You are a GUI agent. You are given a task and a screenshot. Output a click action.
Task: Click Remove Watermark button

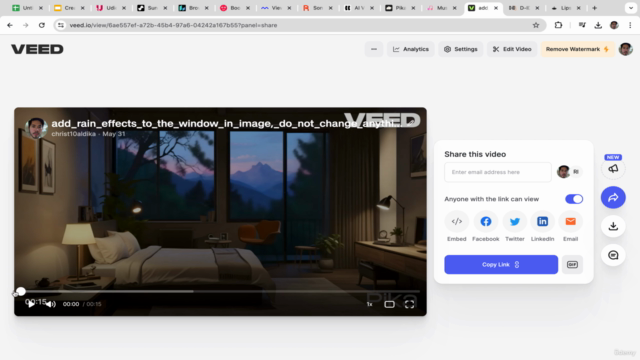tap(577, 49)
